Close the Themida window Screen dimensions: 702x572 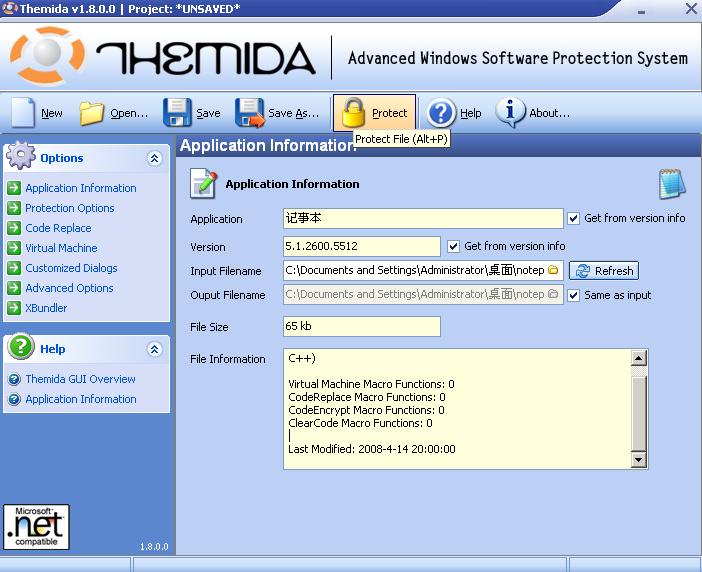pos(691,8)
